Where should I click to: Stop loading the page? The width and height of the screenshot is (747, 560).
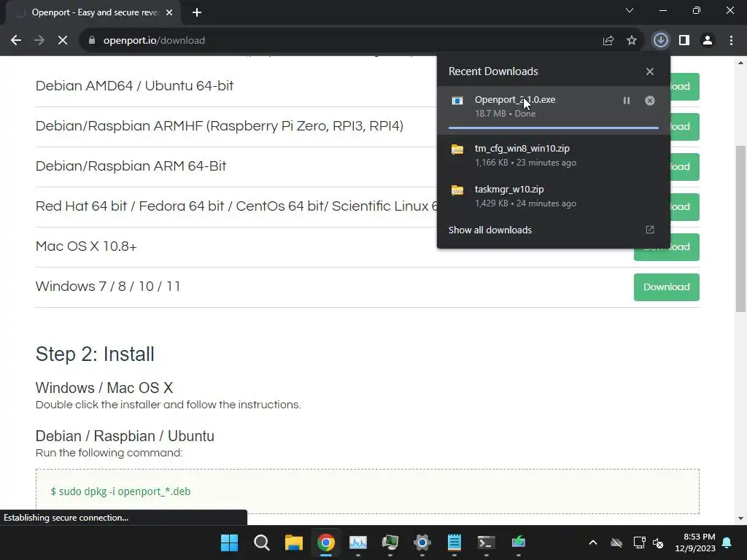(x=63, y=41)
